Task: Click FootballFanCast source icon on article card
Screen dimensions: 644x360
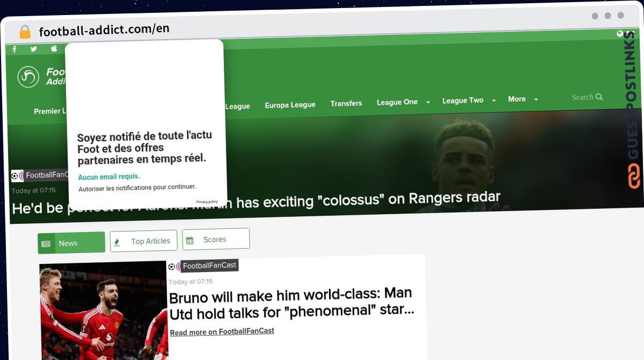Action: [x=174, y=267]
